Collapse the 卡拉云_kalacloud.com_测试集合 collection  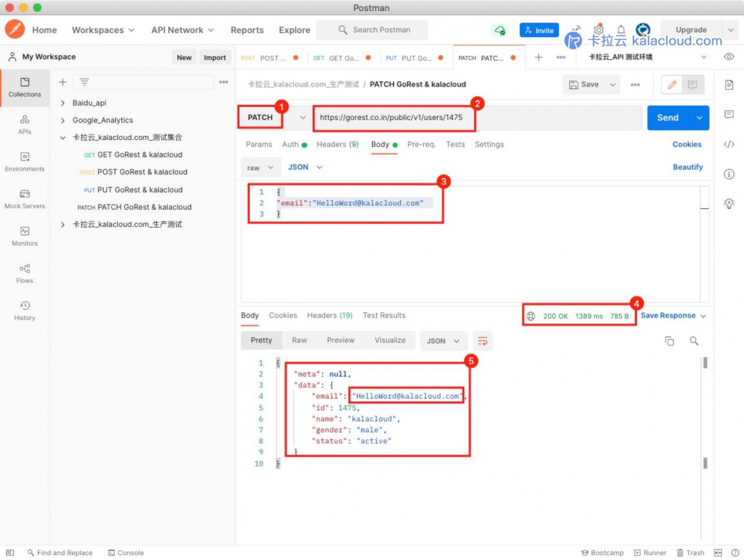pos(62,138)
